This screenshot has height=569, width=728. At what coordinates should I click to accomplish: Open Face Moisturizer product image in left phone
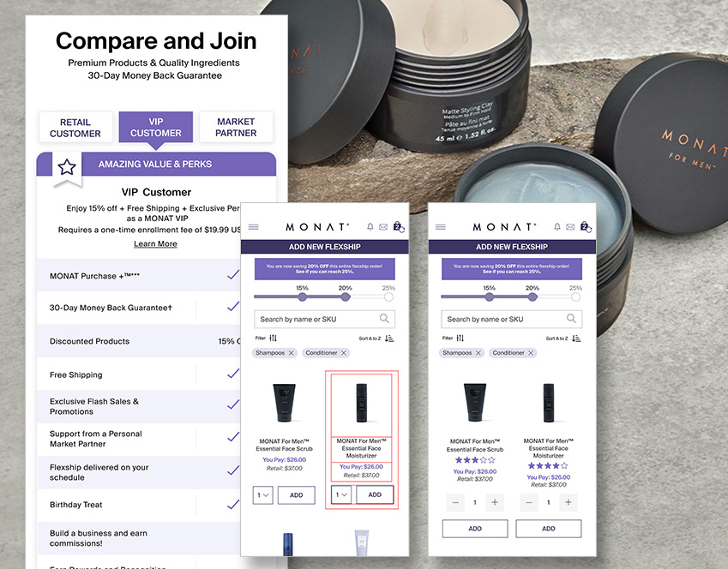pos(362,403)
